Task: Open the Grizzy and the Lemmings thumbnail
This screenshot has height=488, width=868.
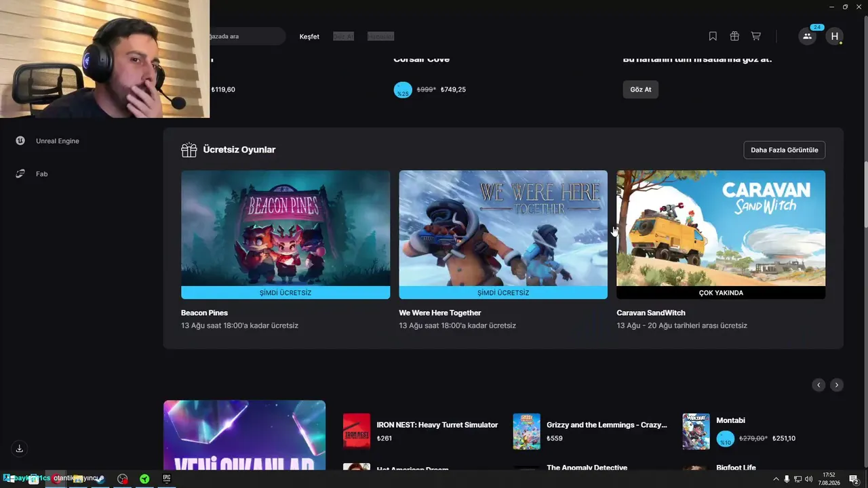Action: (x=526, y=432)
